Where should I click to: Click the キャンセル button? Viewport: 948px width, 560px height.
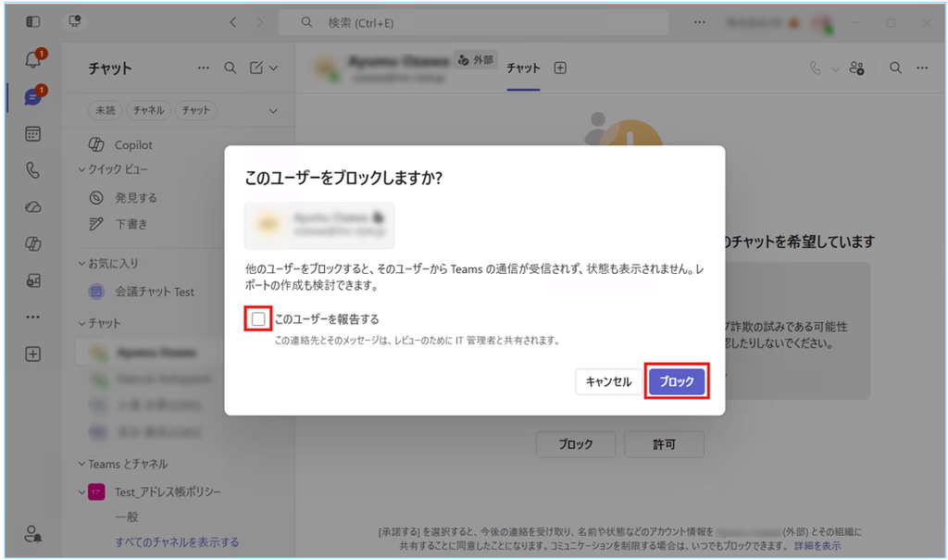[608, 381]
